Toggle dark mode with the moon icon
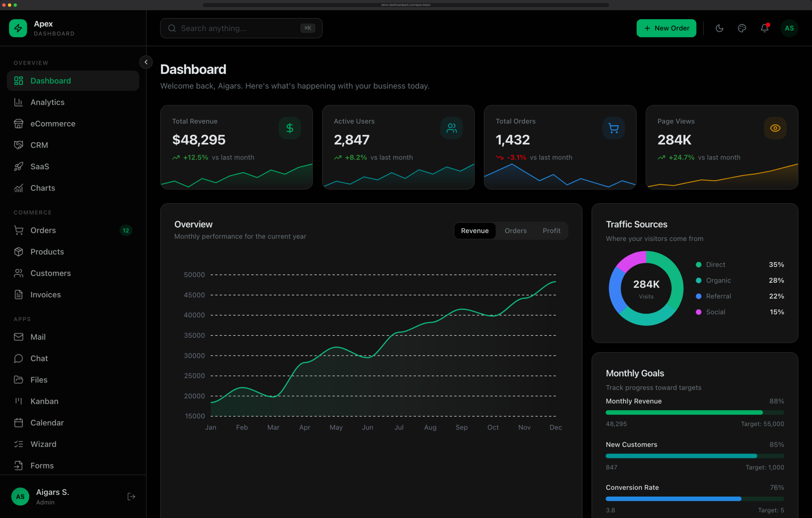This screenshot has height=518, width=812. (719, 28)
